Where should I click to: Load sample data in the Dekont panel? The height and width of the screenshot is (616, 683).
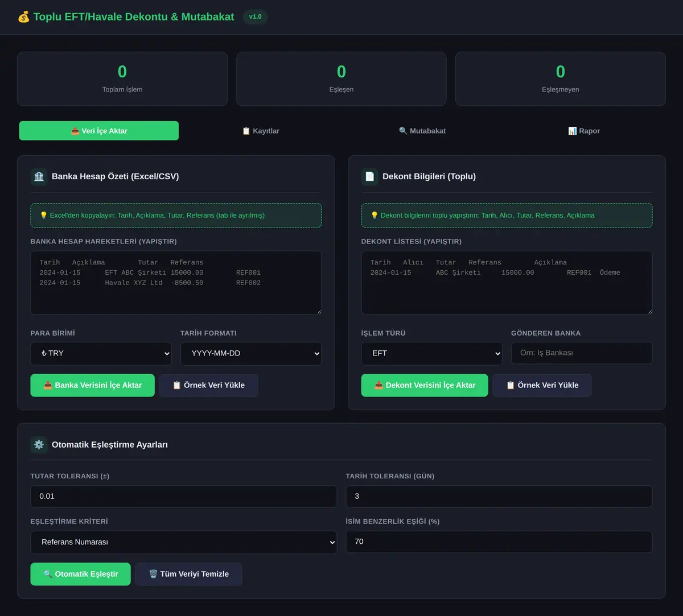point(542,385)
